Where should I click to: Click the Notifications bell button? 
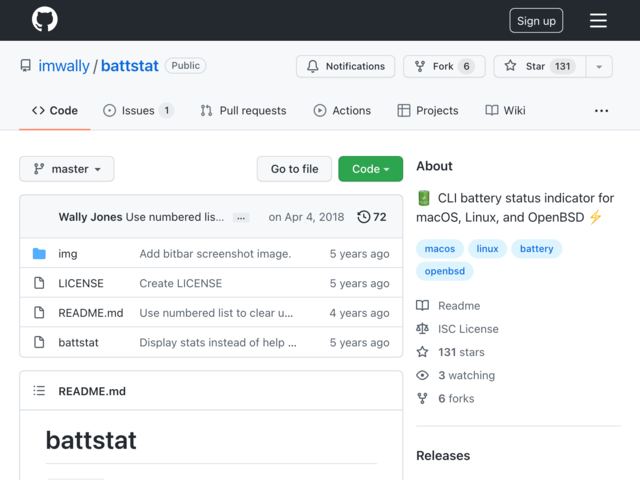(x=345, y=66)
